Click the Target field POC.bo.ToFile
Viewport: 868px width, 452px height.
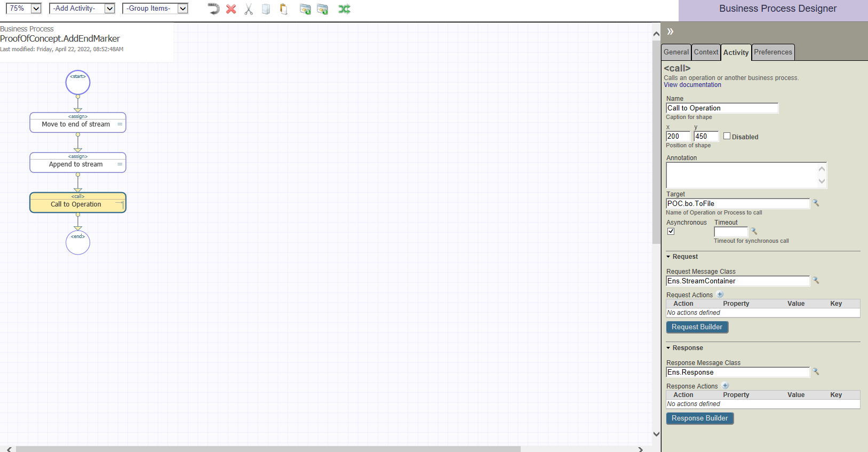coord(738,203)
